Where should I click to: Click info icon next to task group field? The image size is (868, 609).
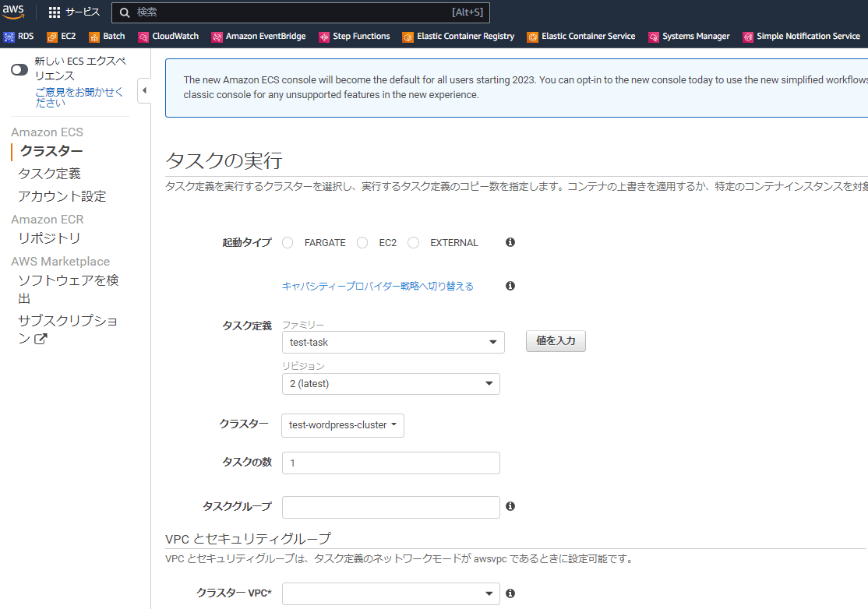pos(510,506)
